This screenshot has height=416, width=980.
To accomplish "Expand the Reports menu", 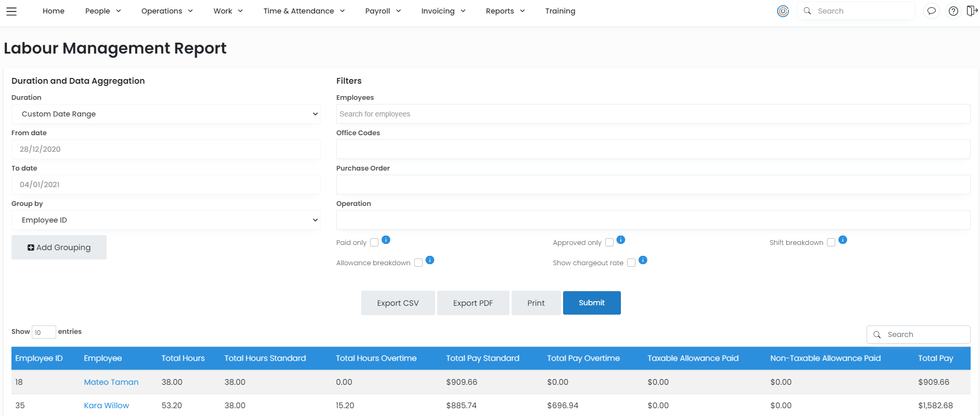I will pyautogui.click(x=505, y=11).
